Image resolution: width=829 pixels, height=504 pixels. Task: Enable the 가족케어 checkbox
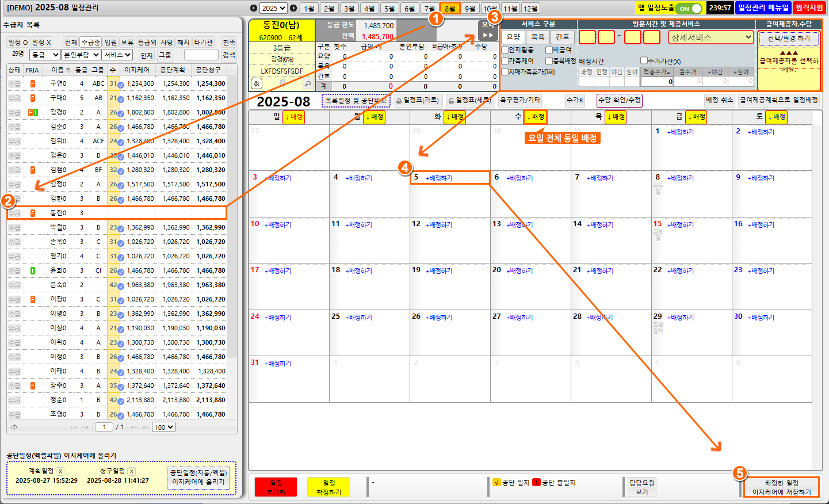(x=505, y=61)
